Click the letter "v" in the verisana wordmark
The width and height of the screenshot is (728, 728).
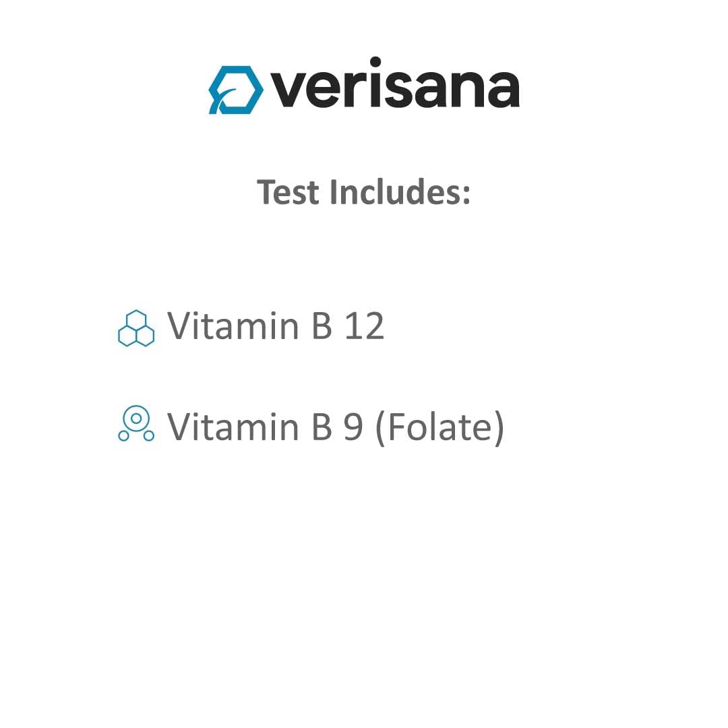(x=289, y=92)
